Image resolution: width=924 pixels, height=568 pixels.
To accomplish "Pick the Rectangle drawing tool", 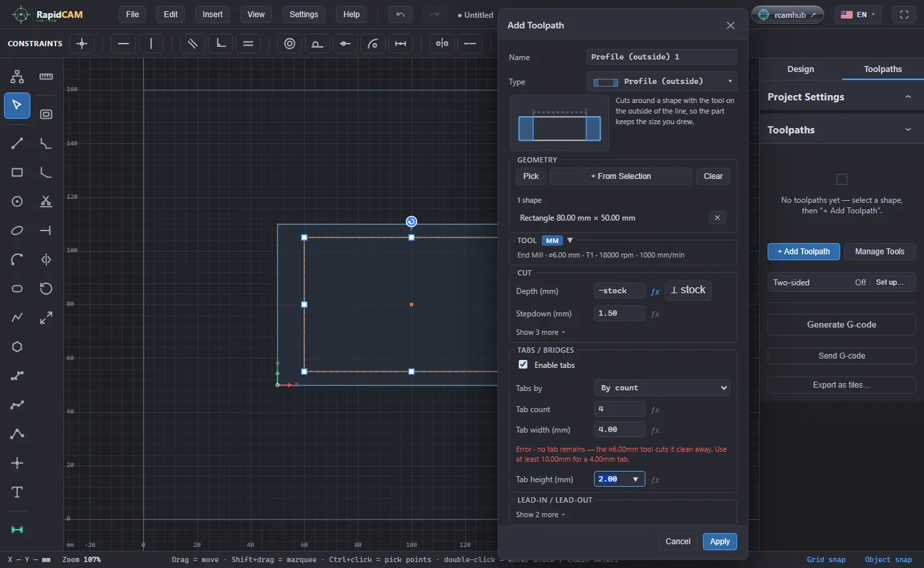I will [x=17, y=172].
